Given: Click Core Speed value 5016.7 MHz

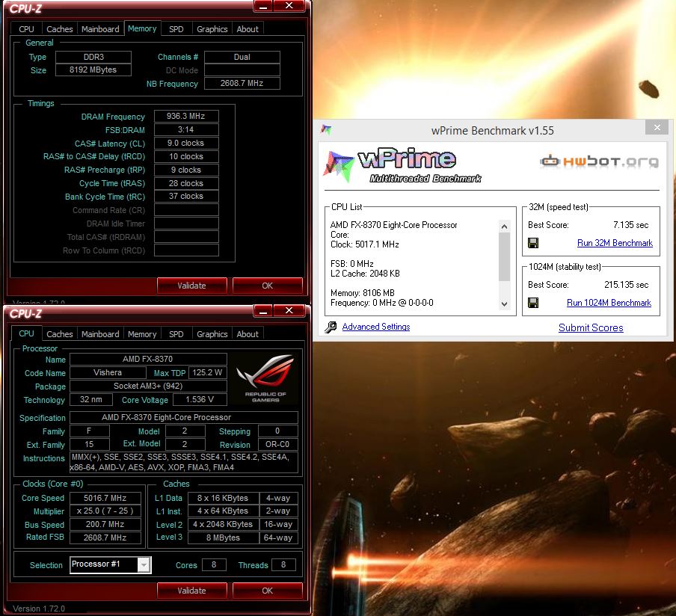Looking at the screenshot, I should (105, 498).
